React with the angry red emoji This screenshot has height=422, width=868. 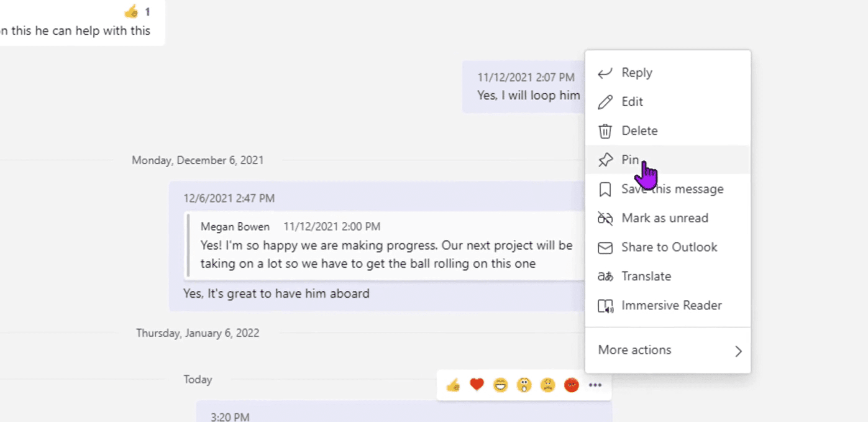point(571,385)
